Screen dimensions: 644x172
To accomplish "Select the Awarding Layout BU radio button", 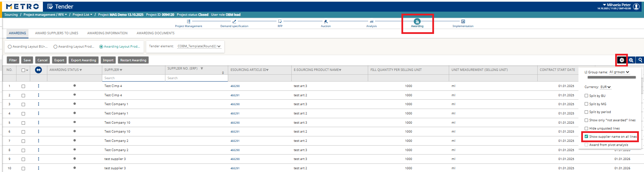I will pos(10,47).
